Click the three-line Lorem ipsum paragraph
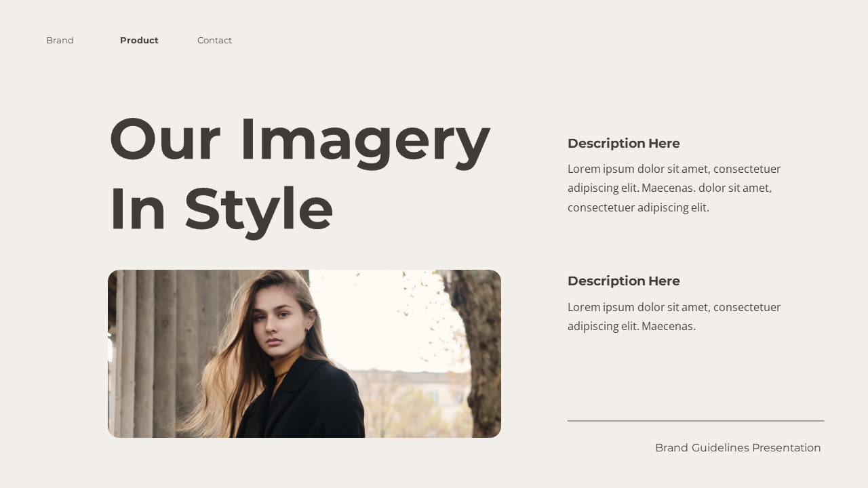Viewport: 868px width, 488px height. (x=674, y=188)
